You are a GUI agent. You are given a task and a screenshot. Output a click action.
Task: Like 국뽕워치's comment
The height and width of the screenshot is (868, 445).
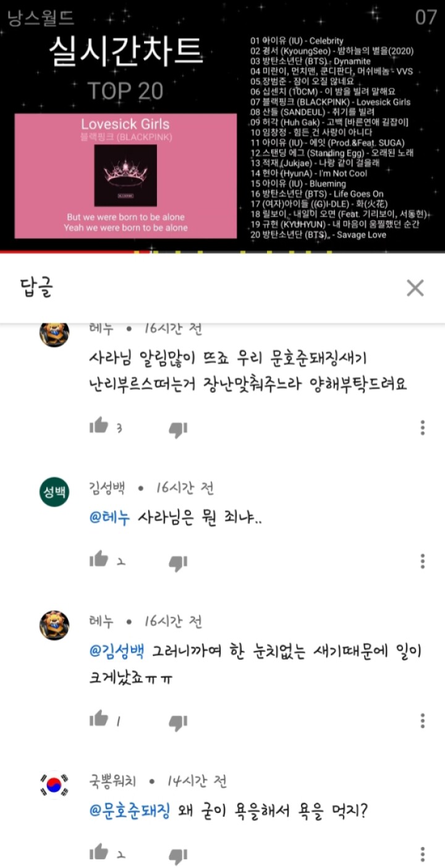[99, 853]
